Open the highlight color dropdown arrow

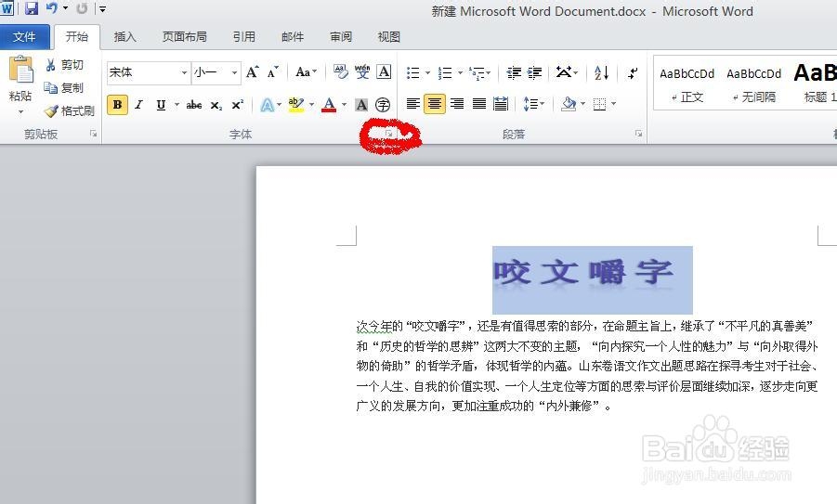pos(312,105)
